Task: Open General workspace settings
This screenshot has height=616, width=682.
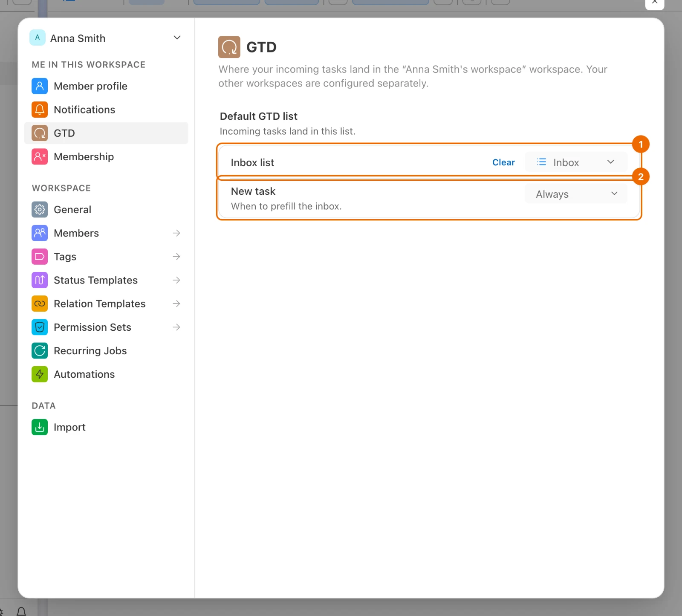Action: pos(106,209)
